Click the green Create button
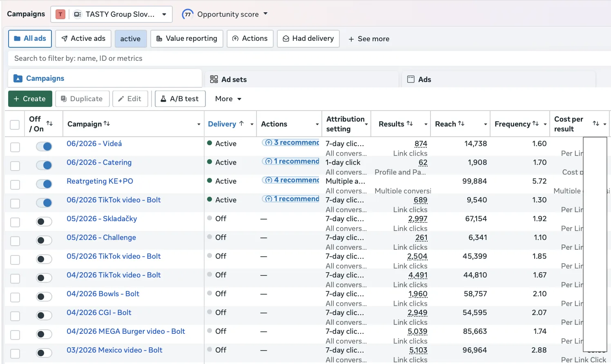Image resolution: width=611 pixels, height=364 pixels. coord(30,99)
